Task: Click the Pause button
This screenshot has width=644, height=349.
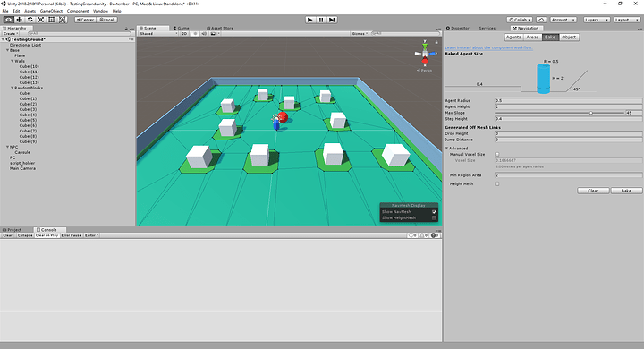Action: 321,20
